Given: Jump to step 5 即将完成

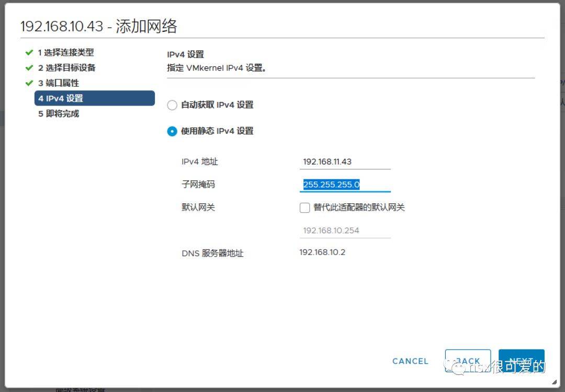Looking at the screenshot, I should click(x=58, y=114).
